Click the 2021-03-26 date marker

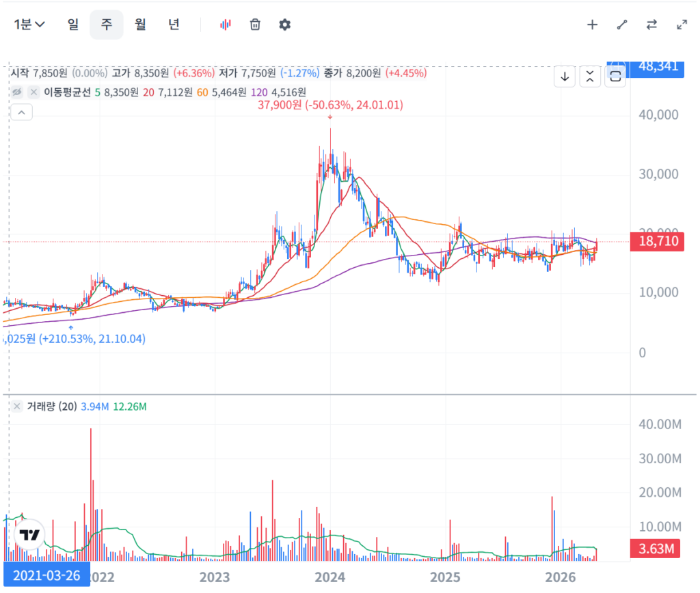(46, 575)
